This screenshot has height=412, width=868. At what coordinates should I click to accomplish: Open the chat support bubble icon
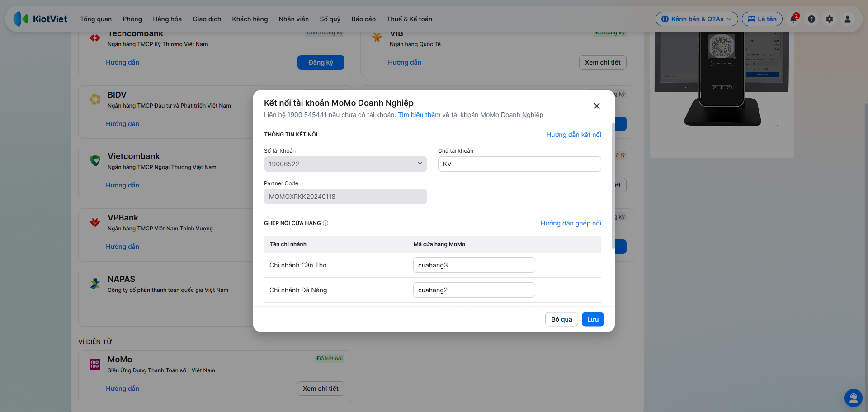coord(854,398)
